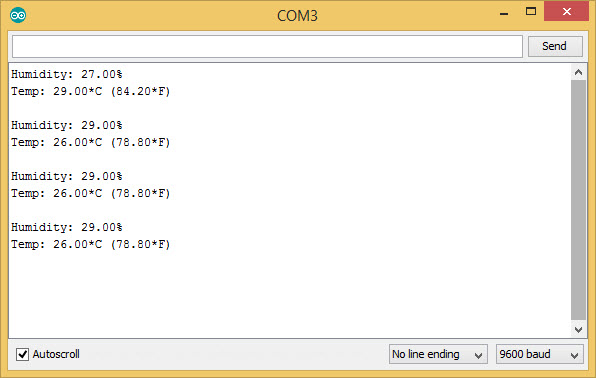Viewport: 596px width, 378px height.
Task: Click the scrollbar down arrow
Action: tap(579, 329)
